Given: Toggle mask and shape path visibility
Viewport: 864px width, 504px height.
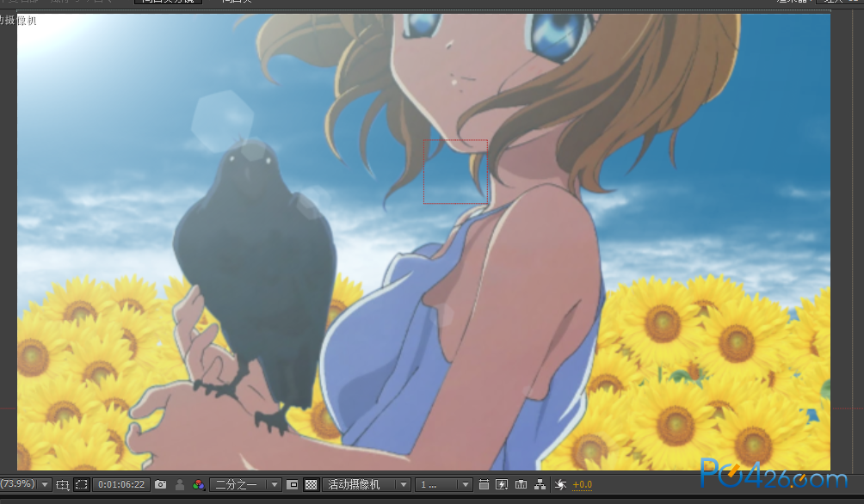Looking at the screenshot, I should (82, 485).
